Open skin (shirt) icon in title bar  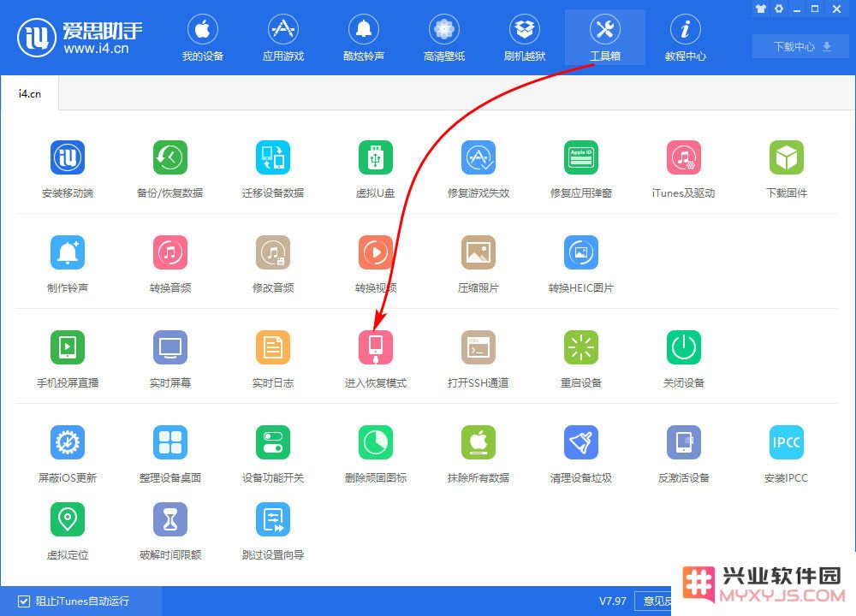click(x=760, y=9)
